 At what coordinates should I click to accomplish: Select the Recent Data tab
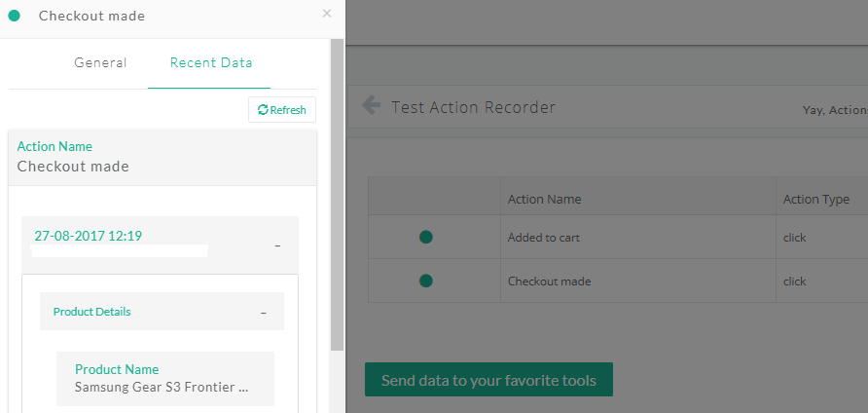pos(211,62)
